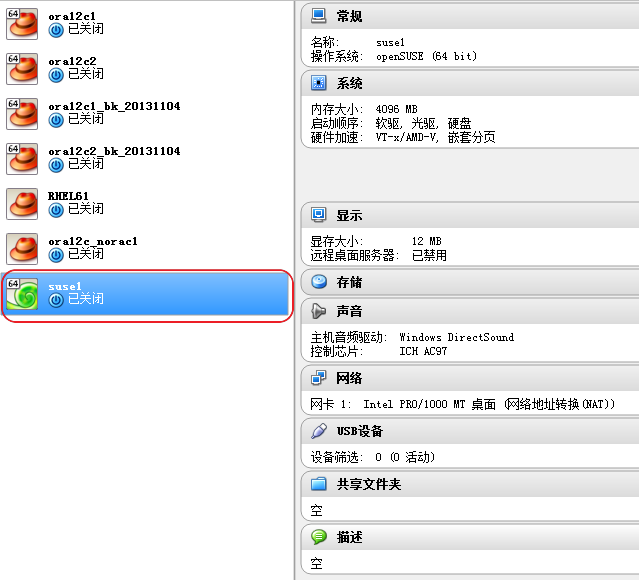
Task: Click remote desktop status 已禁用
Action: click(x=429, y=256)
